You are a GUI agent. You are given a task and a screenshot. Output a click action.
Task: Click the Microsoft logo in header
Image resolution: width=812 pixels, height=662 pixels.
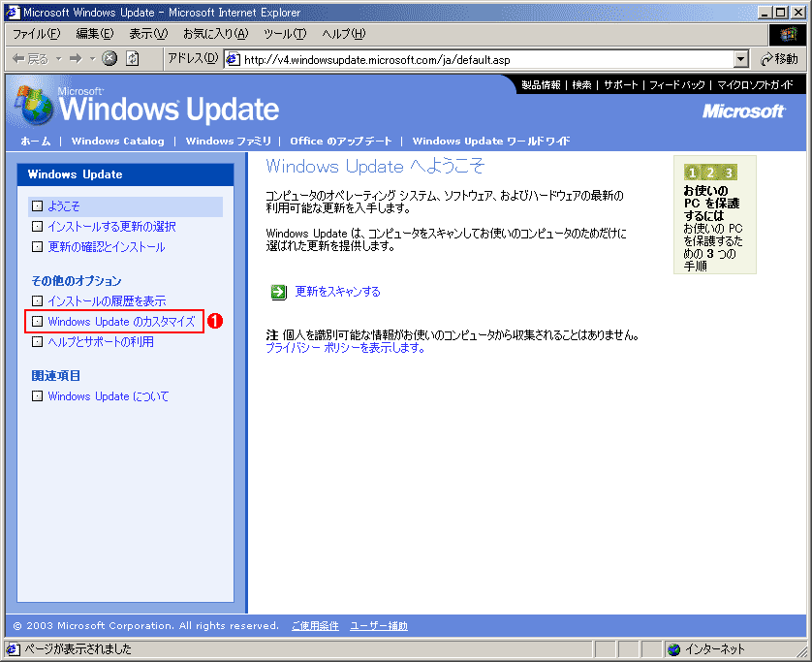tap(743, 110)
